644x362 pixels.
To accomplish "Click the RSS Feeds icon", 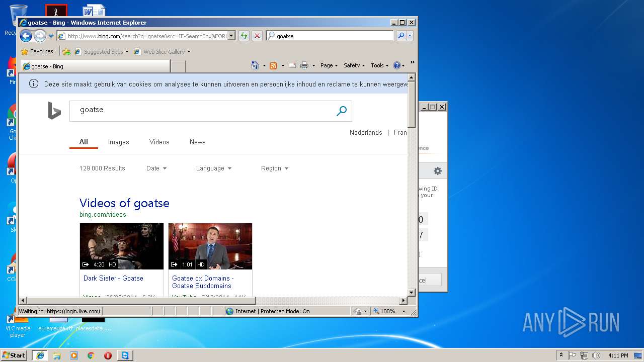I will tap(273, 65).
